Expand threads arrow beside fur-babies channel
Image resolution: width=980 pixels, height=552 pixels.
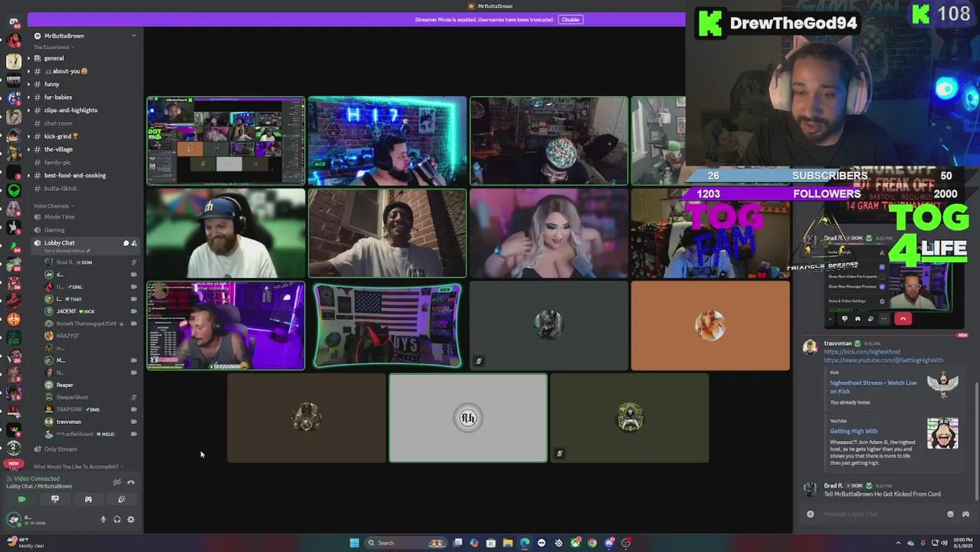point(29,97)
